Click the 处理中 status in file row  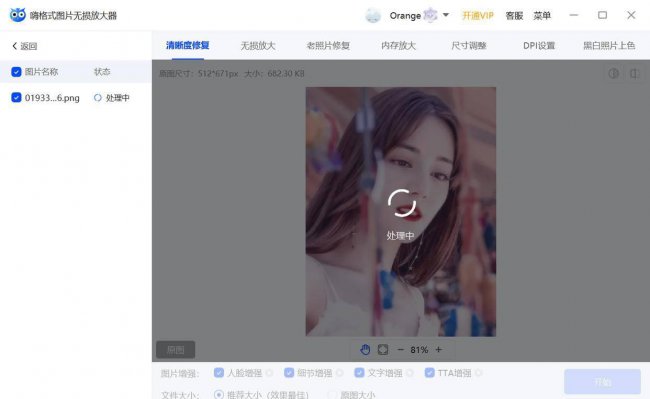click(112, 98)
